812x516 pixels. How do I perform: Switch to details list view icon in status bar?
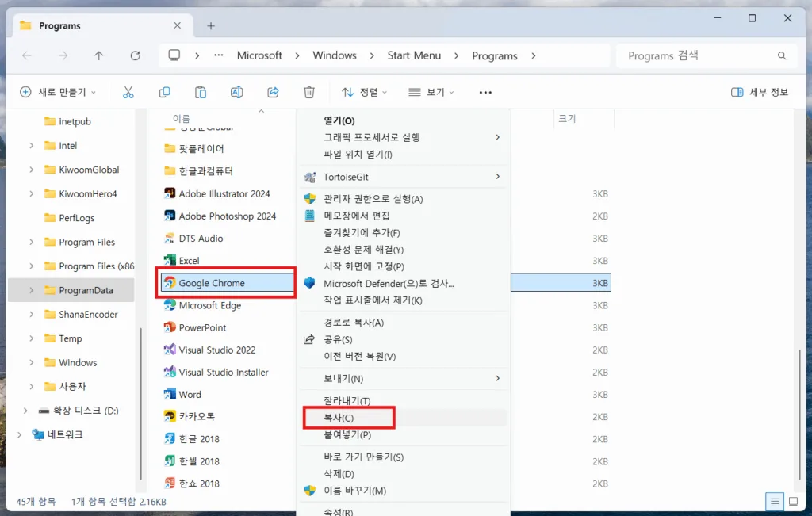click(x=775, y=502)
